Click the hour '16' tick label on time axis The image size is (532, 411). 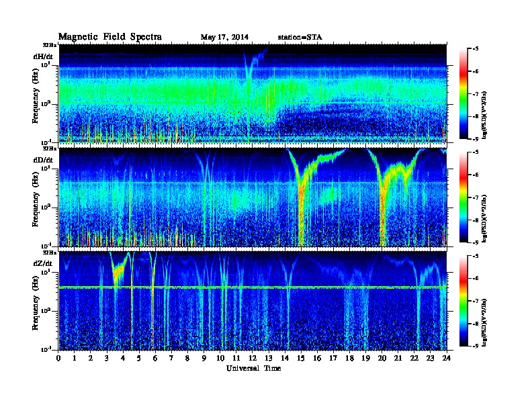point(317,358)
